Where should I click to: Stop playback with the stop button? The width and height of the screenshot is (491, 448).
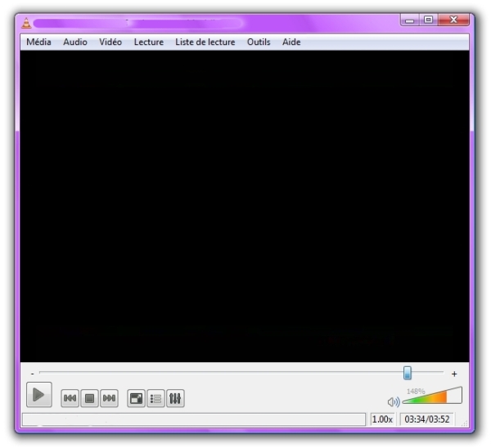point(90,398)
